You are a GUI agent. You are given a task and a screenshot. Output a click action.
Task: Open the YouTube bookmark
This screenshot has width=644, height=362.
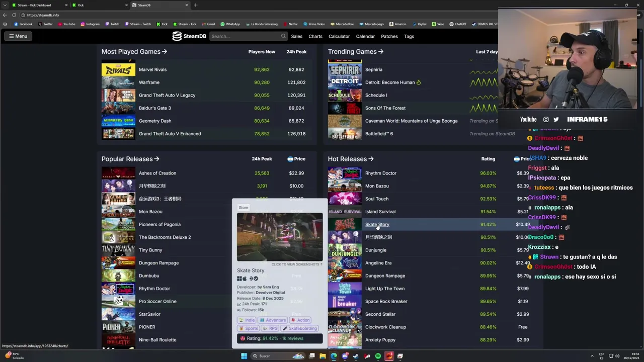[67, 24]
